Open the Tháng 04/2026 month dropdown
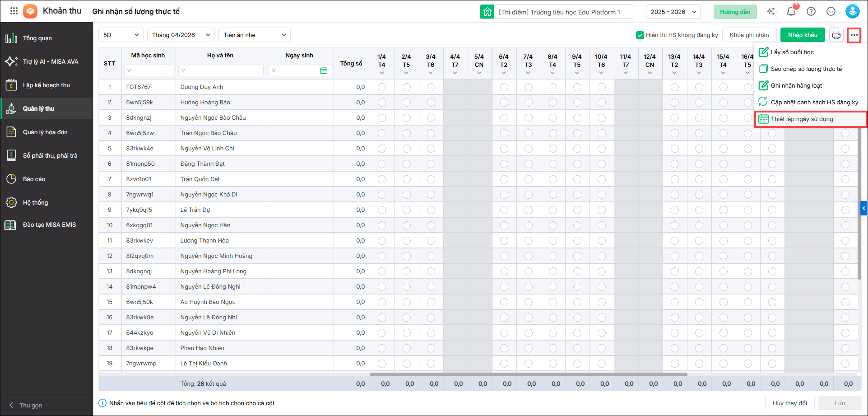The image size is (868, 416). tap(181, 35)
